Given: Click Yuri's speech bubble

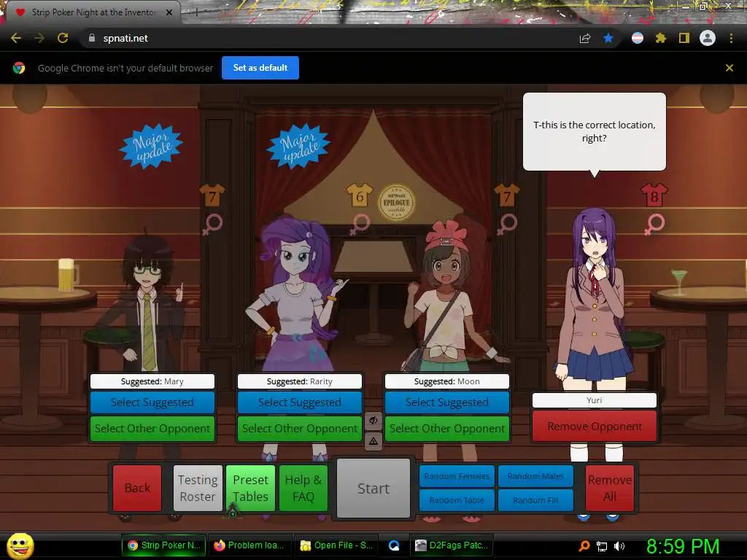Looking at the screenshot, I should click(594, 131).
